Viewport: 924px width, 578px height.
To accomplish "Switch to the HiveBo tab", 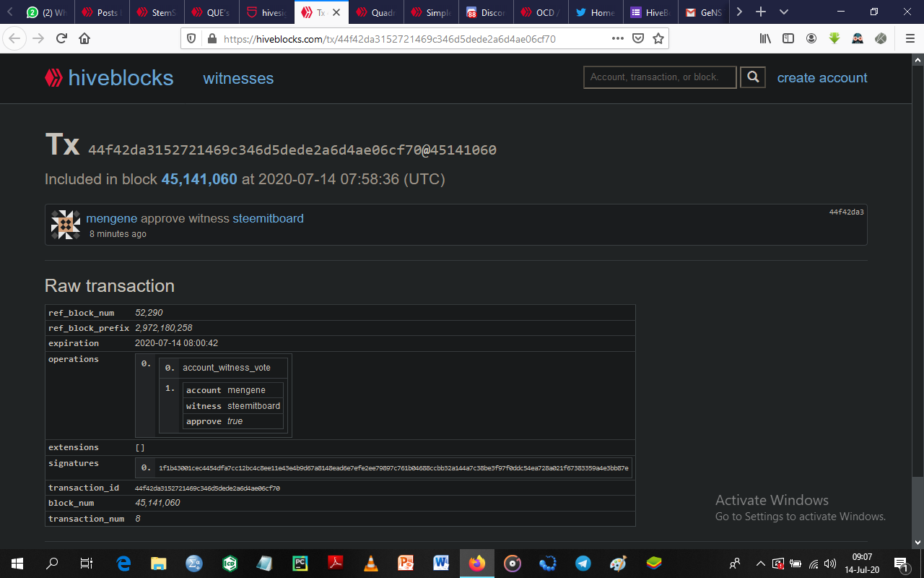I will tap(650, 12).
